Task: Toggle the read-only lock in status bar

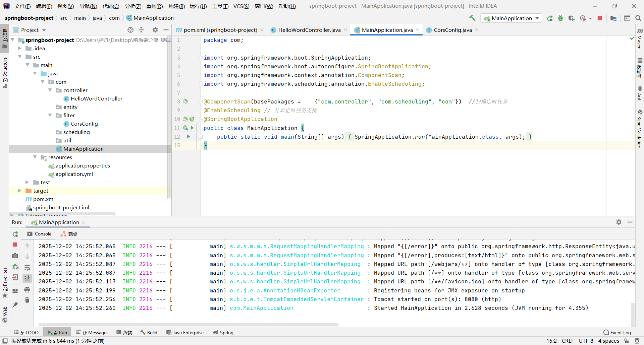Action: pos(626,341)
